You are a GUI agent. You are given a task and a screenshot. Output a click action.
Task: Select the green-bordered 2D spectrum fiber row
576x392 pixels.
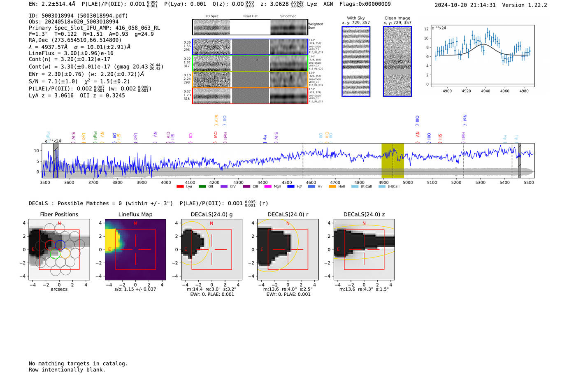click(250, 63)
